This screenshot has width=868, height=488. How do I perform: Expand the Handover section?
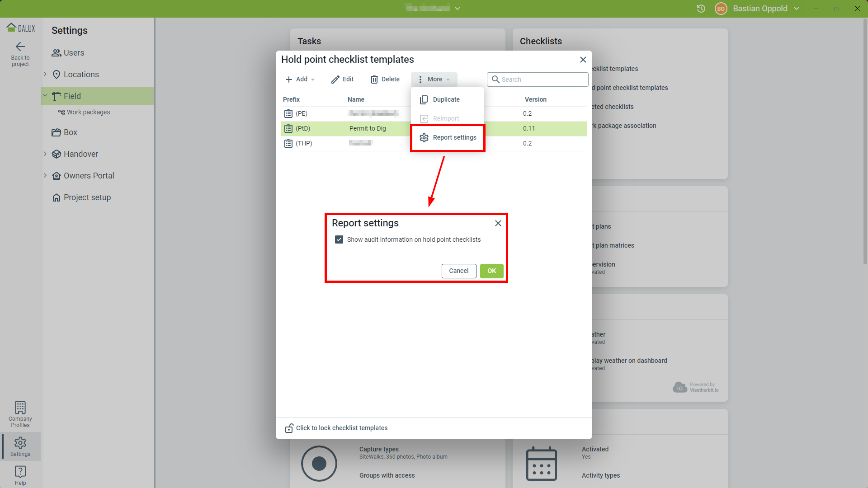(x=45, y=154)
